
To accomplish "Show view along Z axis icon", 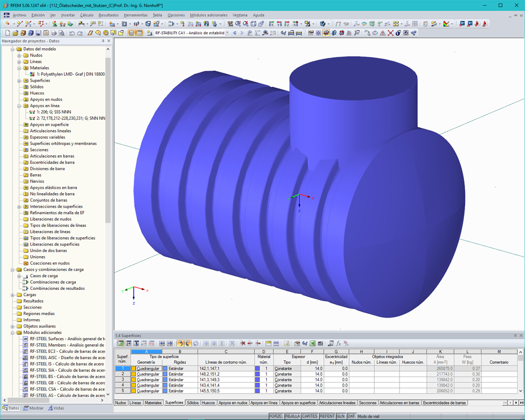I will 287,24.
